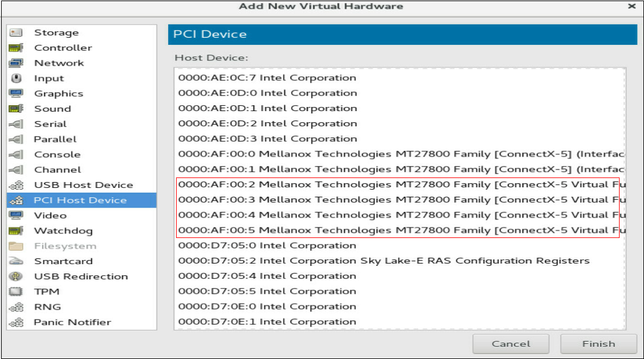The image size is (644, 359).
Task: Click the Channel port icon
Action: tap(16, 169)
